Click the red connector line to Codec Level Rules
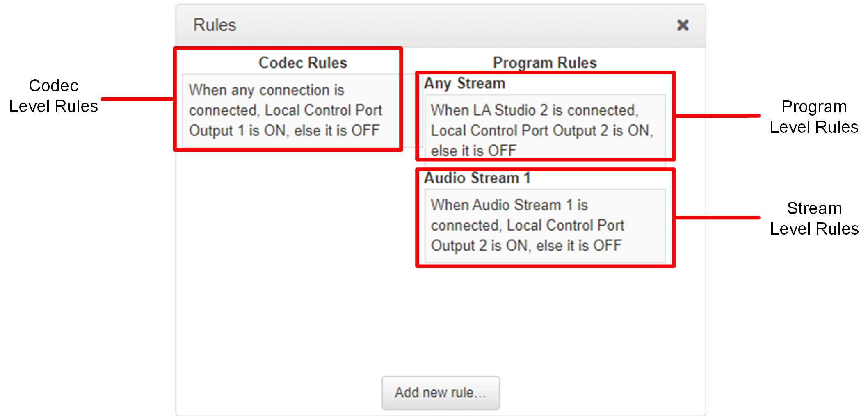The width and height of the screenshot is (868, 418). [137, 99]
